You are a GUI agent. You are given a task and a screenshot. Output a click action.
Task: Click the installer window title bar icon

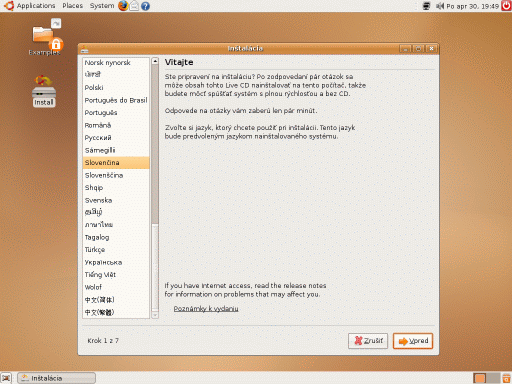click(85, 49)
